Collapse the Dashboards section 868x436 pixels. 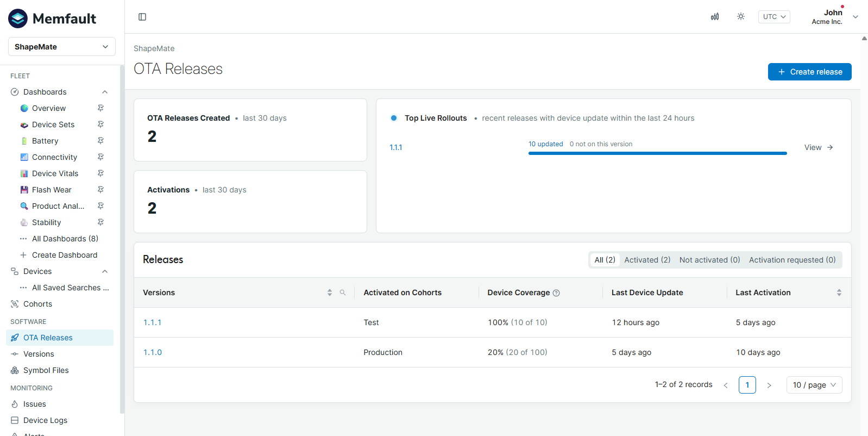click(105, 92)
